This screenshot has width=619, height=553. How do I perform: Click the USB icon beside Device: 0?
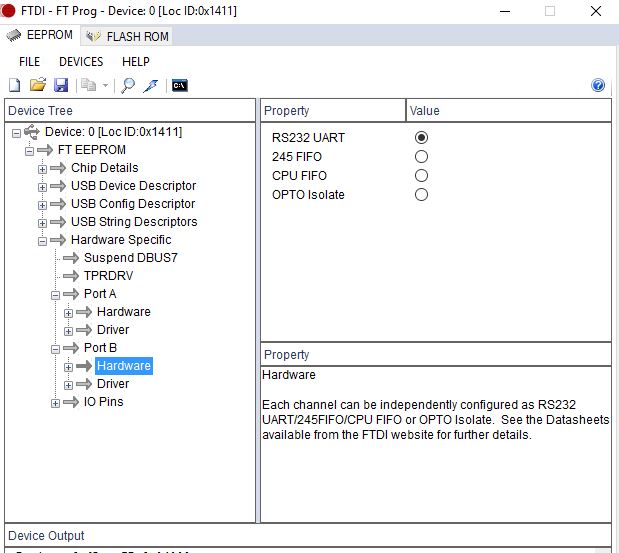tap(32, 132)
